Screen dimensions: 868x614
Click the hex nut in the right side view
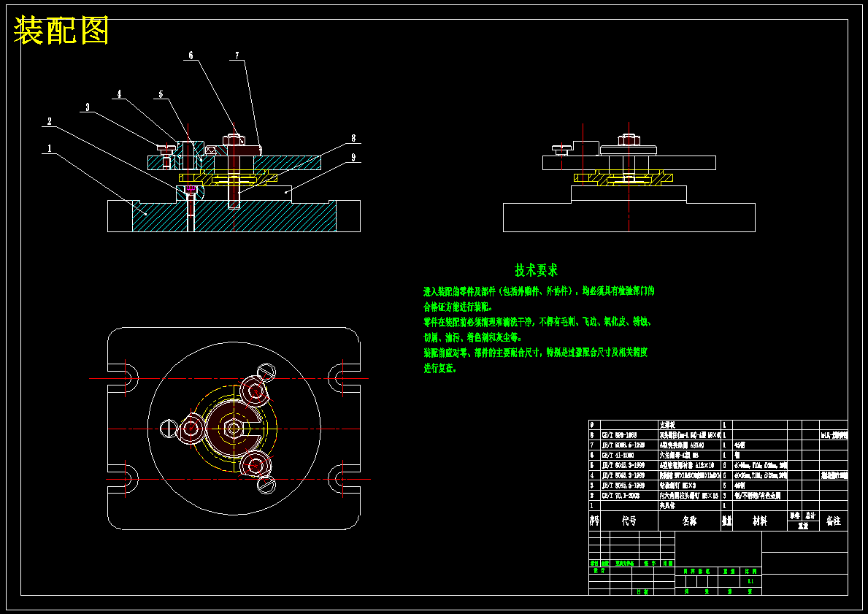(x=629, y=139)
